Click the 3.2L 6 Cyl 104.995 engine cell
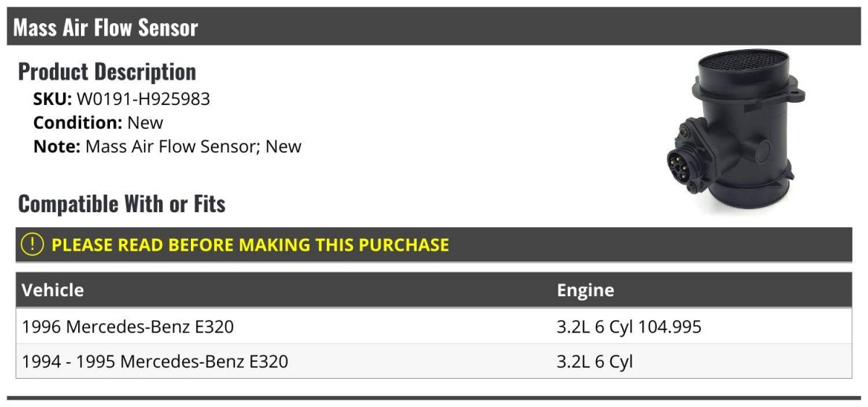This screenshot has height=407, width=868. (629, 327)
